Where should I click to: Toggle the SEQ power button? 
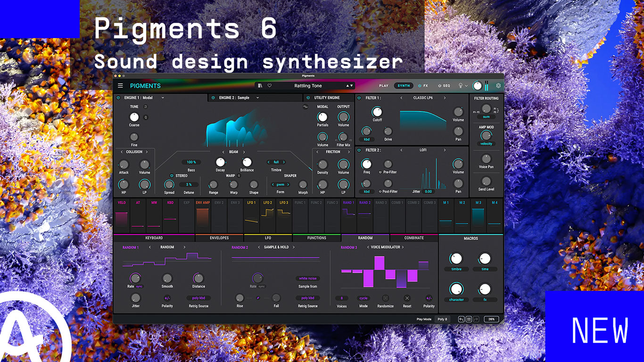point(439,86)
